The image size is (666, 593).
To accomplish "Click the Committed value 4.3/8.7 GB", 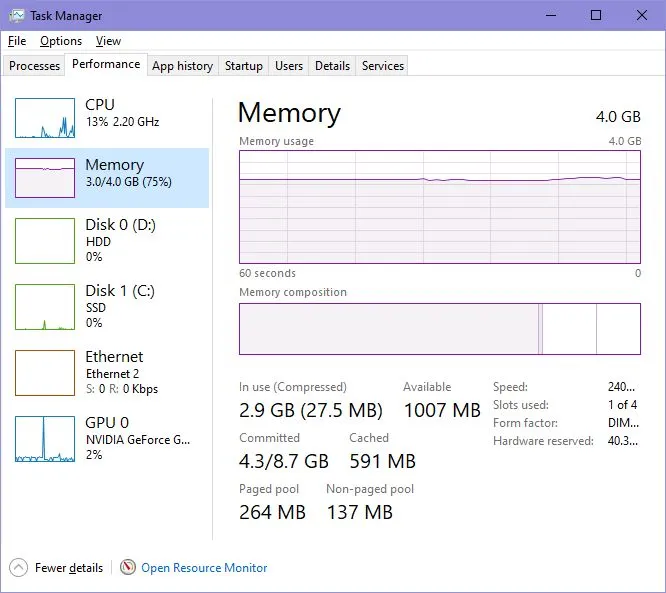I will tap(284, 461).
